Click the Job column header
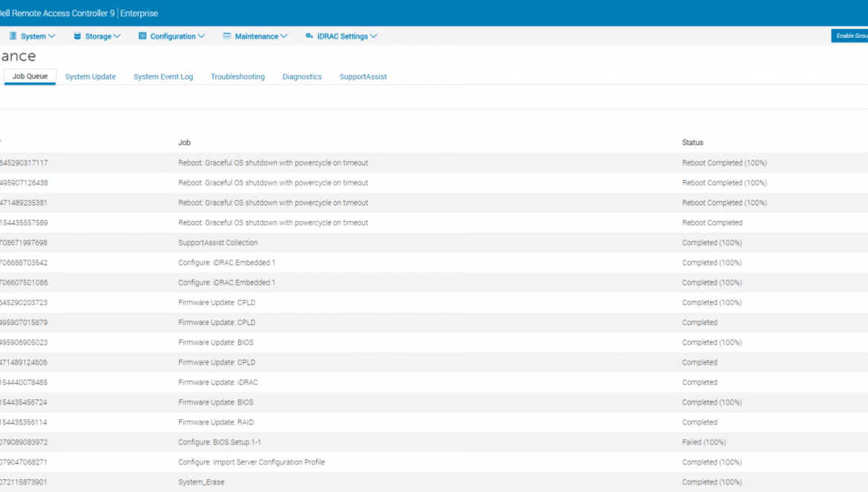The height and width of the screenshot is (492, 868). pyautogui.click(x=184, y=142)
